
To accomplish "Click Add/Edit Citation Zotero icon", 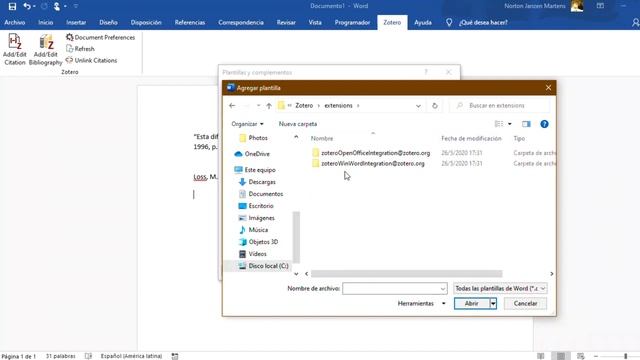I will point(15,49).
